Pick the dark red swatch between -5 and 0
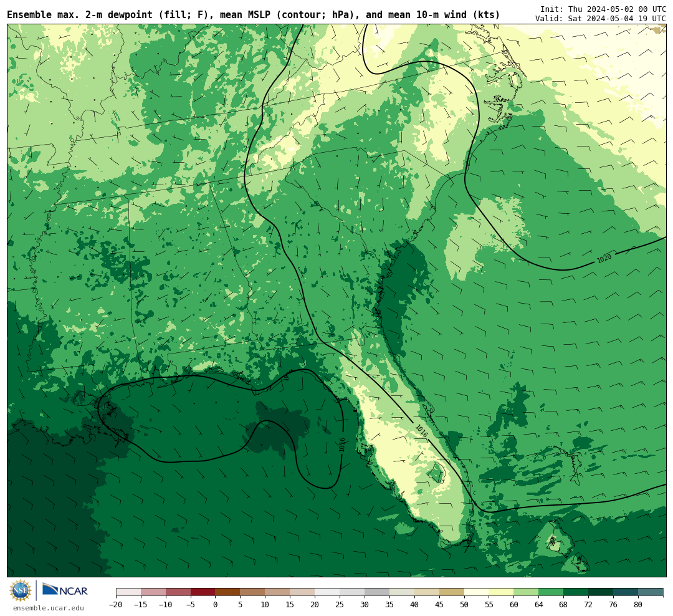 (x=203, y=592)
